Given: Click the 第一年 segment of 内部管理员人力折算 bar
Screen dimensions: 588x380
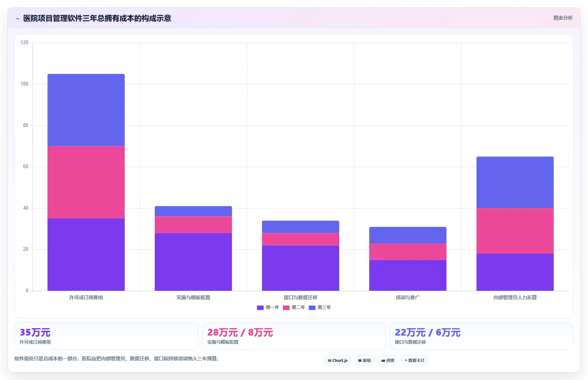Looking at the screenshot, I should point(515,272).
